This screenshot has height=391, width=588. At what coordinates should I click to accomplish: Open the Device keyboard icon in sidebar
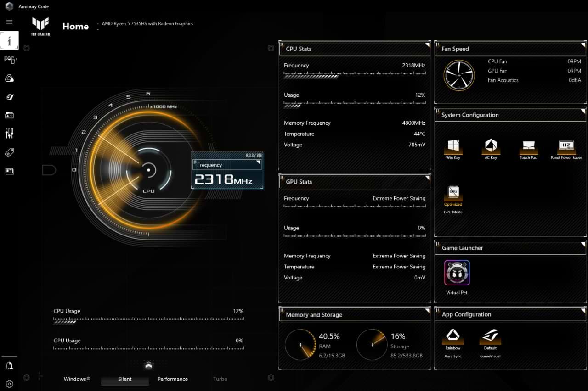pos(9,59)
